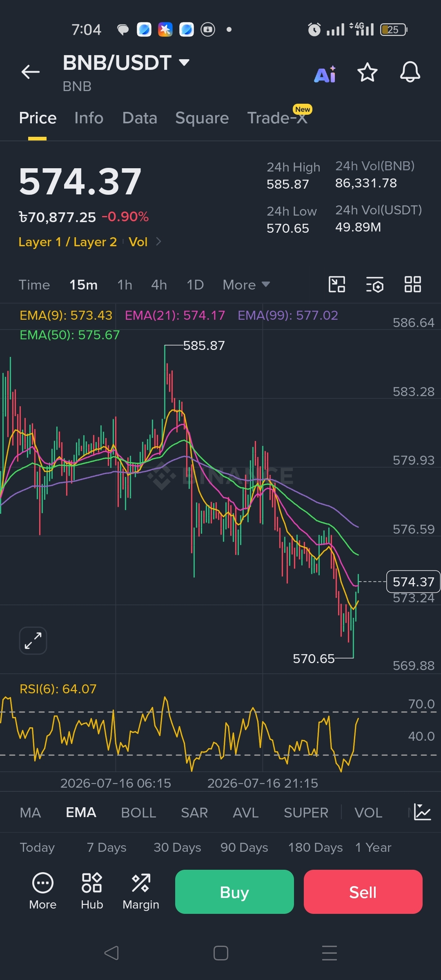Image resolution: width=441 pixels, height=980 pixels.
Task: Select the 1D interval
Action: pyautogui.click(x=195, y=285)
